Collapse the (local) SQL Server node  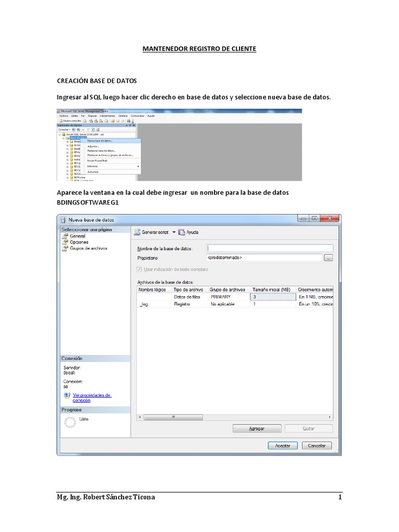coord(60,135)
